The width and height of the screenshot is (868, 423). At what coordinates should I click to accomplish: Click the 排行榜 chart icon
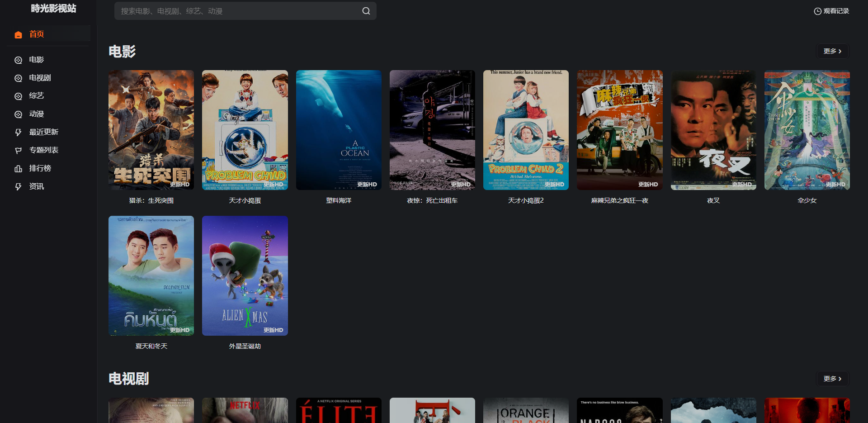pos(18,168)
